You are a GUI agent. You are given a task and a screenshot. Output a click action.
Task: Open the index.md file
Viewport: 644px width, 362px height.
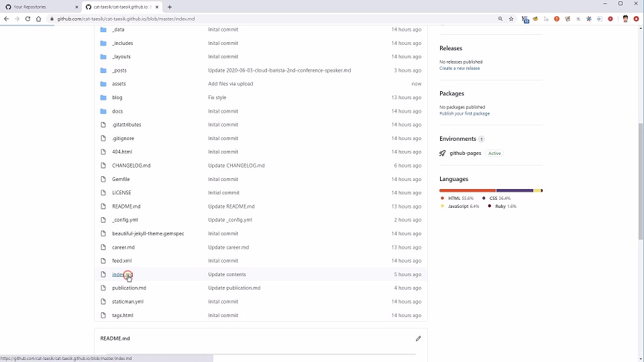click(x=122, y=274)
